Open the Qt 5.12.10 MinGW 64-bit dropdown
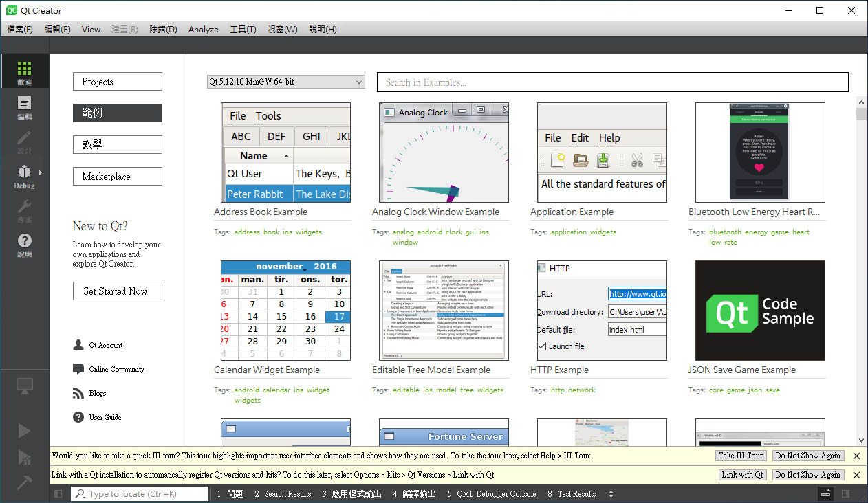This screenshot has height=503, width=868. pos(285,82)
